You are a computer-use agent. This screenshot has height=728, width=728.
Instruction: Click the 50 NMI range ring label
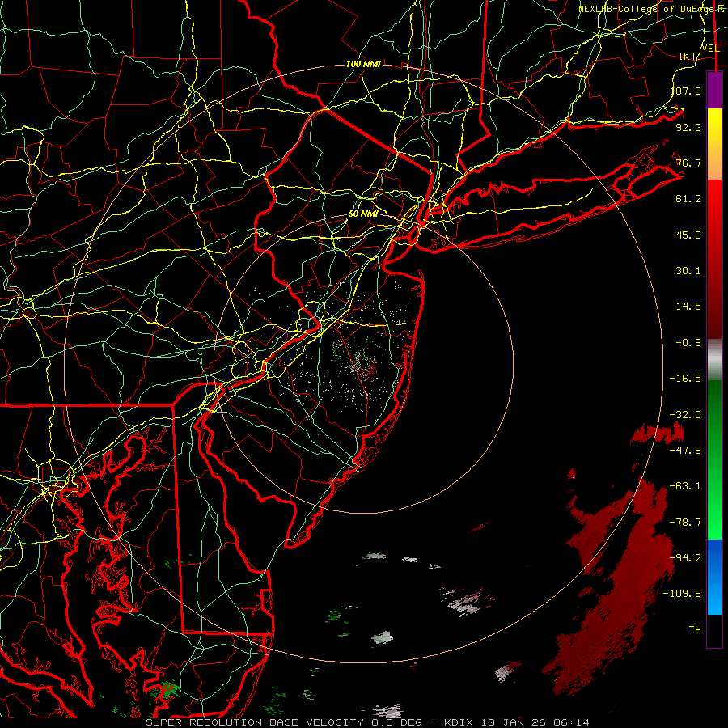coord(363,214)
